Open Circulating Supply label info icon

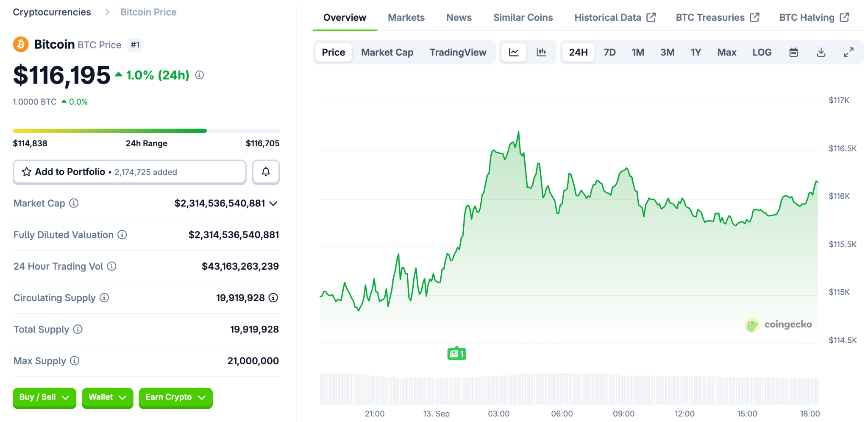[x=104, y=298]
